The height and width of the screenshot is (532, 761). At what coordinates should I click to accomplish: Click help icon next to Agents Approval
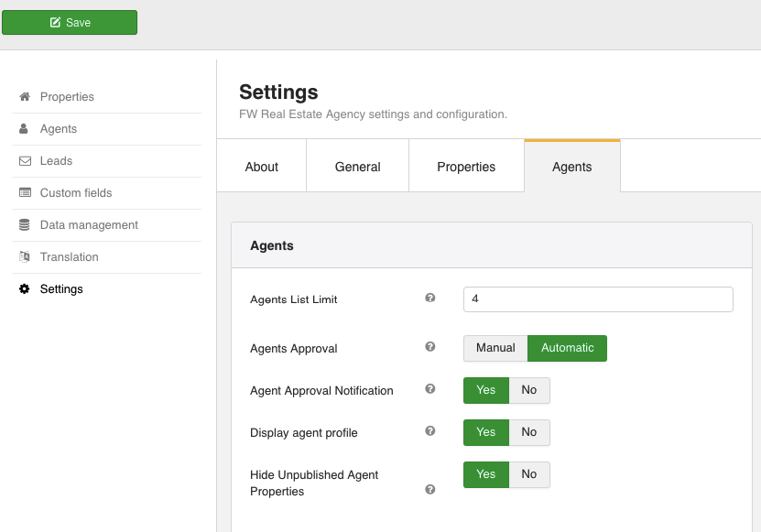tap(430, 347)
